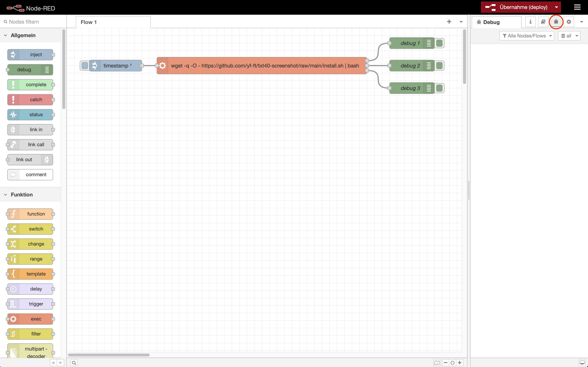588x367 pixels.
Task: Click the Nodes filtern search field
Action: 34,22
